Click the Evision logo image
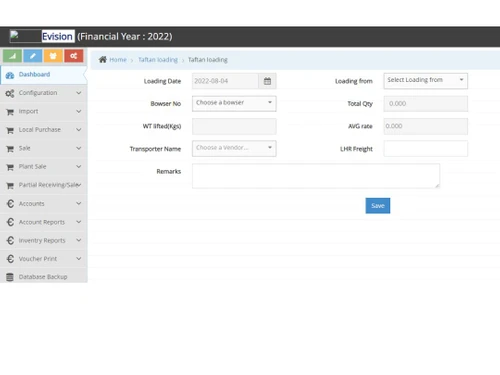This screenshot has width=500, height=375. (26, 36)
